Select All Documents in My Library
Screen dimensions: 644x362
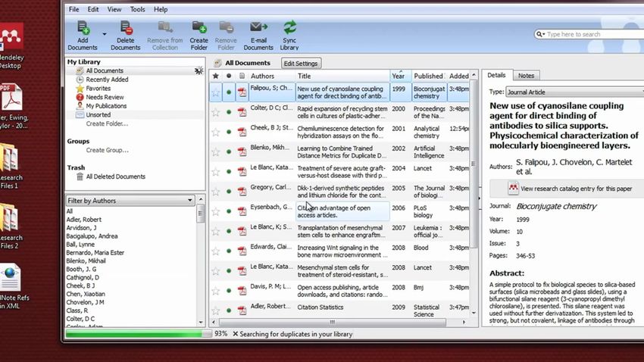click(x=105, y=70)
